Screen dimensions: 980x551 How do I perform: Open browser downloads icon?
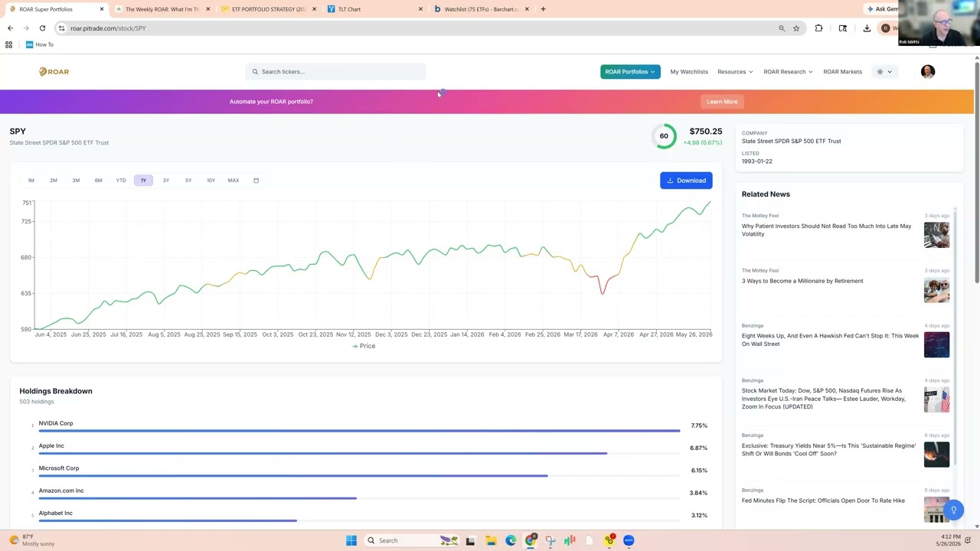[x=867, y=28]
